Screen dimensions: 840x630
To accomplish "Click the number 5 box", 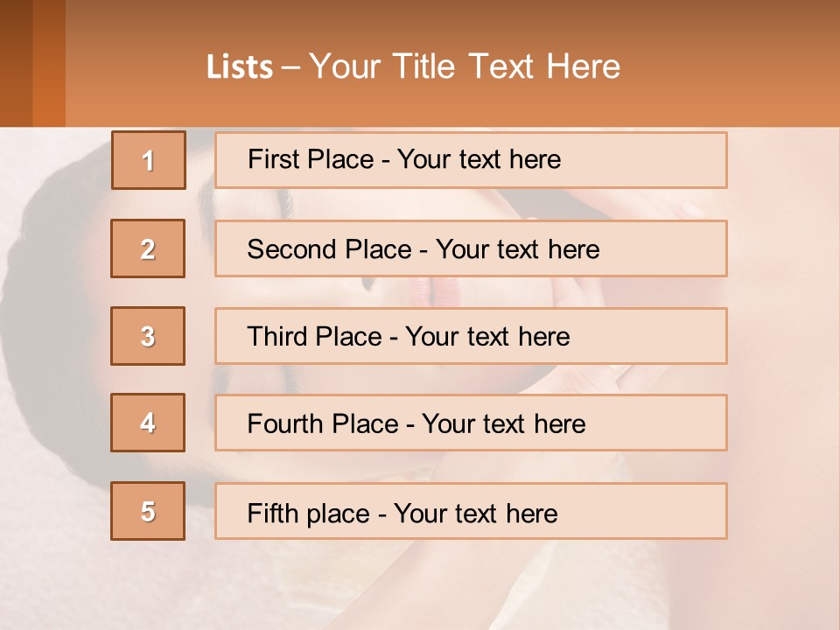I will 148,511.
